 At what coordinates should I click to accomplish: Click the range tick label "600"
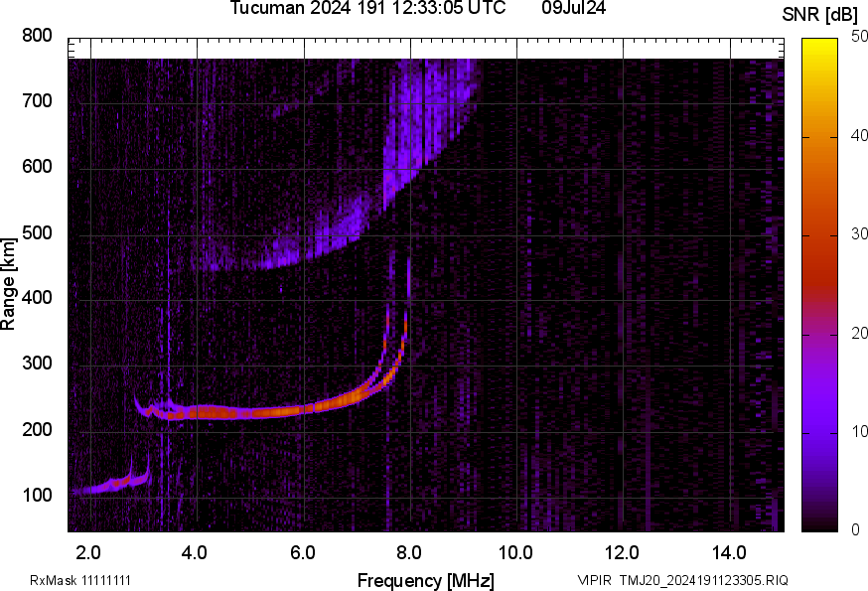coord(37,166)
